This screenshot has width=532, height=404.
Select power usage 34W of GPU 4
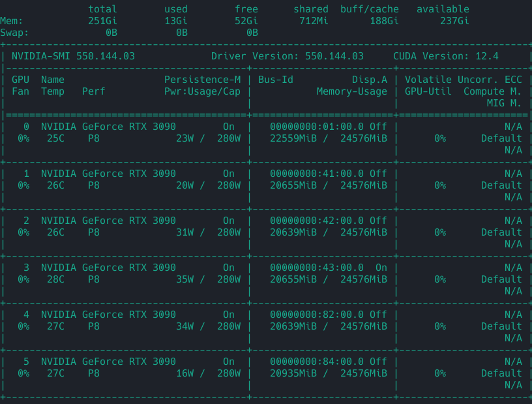[x=185, y=326]
